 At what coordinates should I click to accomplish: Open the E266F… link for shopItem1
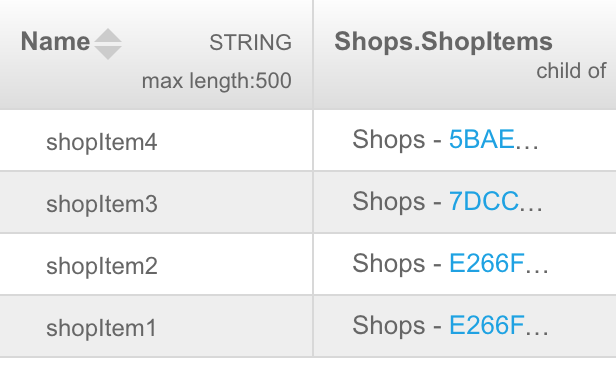(499, 325)
